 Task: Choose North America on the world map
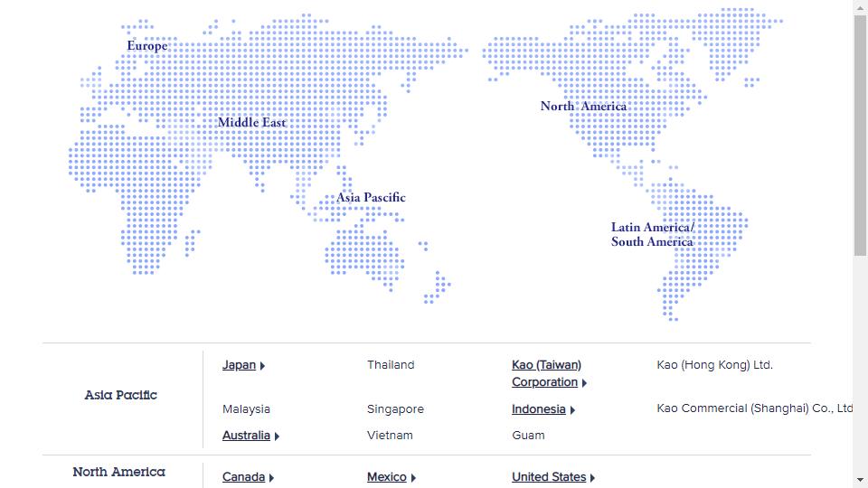coord(583,107)
